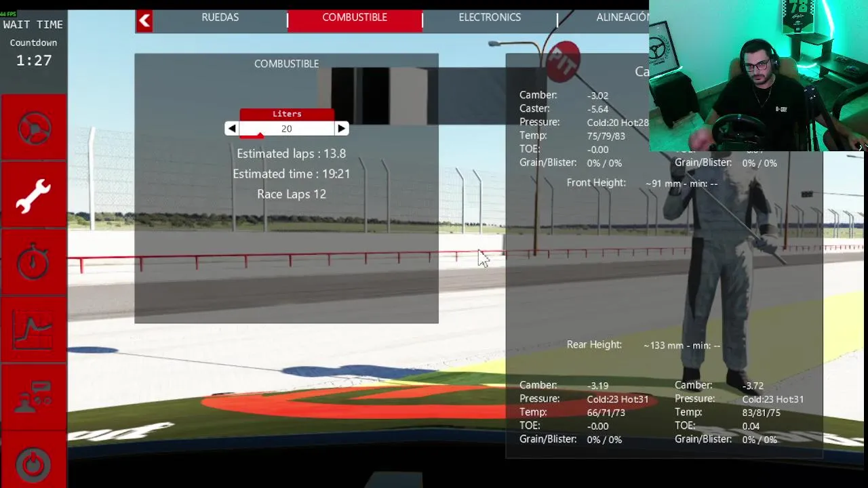Click the 'Front Height:' label
The height and width of the screenshot is (488, 868).
[596, 183]
